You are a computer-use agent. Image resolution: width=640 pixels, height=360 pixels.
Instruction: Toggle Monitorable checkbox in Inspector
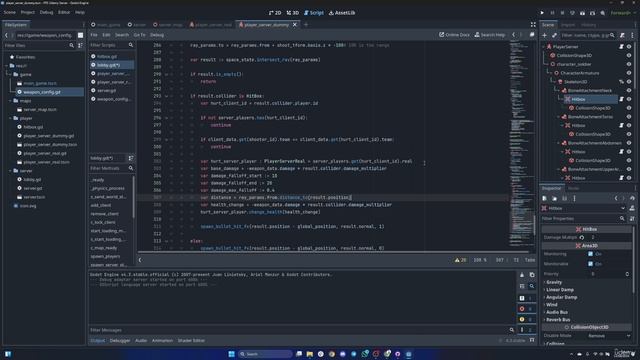[x=590, y=264]
